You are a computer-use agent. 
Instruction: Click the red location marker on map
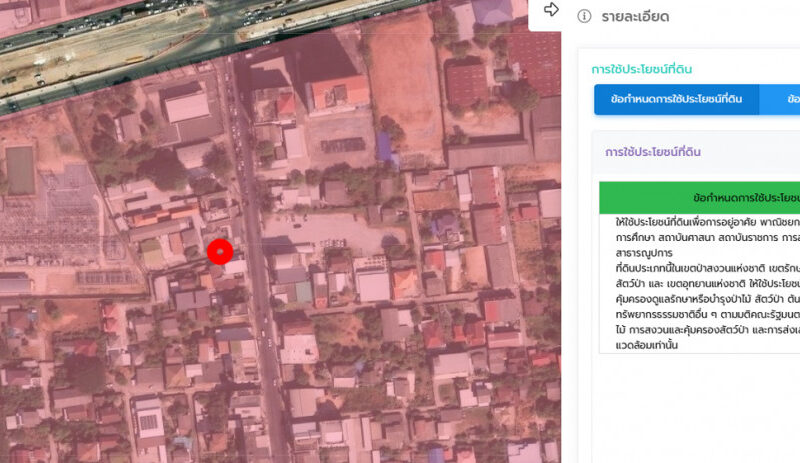(x=220, y=252)
